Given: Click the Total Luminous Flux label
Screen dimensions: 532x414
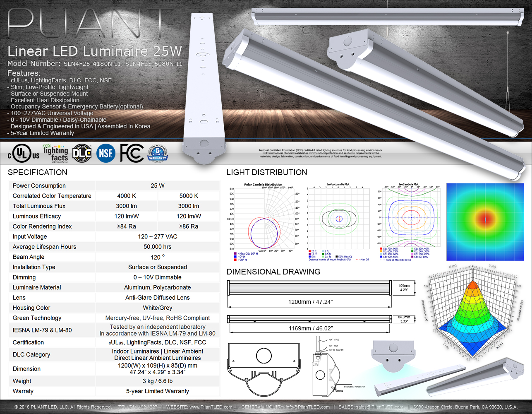Looking at the screenshot, I should [x=39, y=206].
